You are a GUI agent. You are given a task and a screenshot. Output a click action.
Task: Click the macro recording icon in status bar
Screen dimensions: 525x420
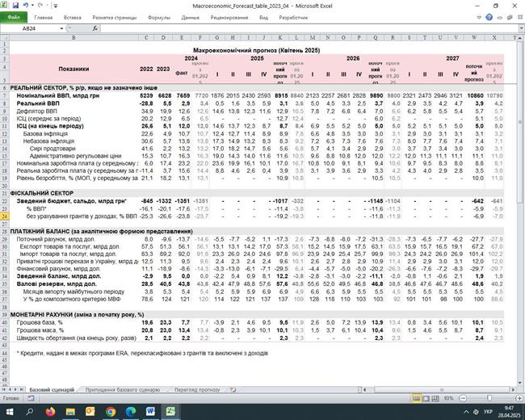[x=31, y=398]
